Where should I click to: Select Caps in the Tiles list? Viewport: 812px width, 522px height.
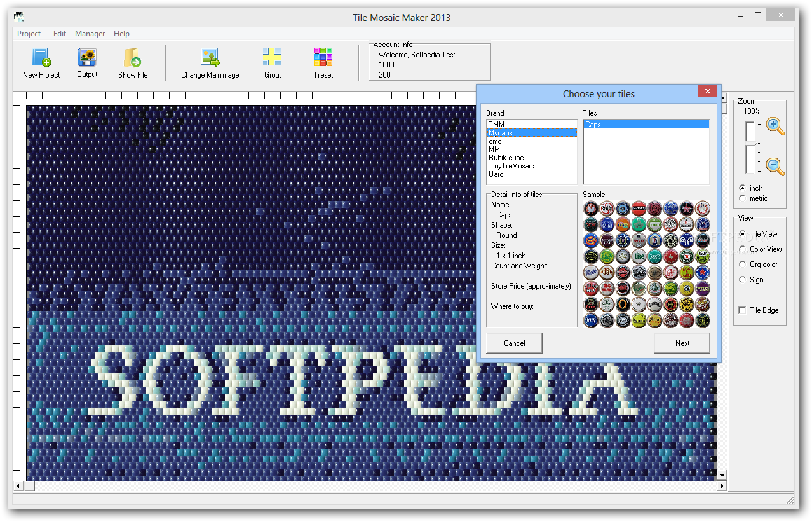[646, 125]
